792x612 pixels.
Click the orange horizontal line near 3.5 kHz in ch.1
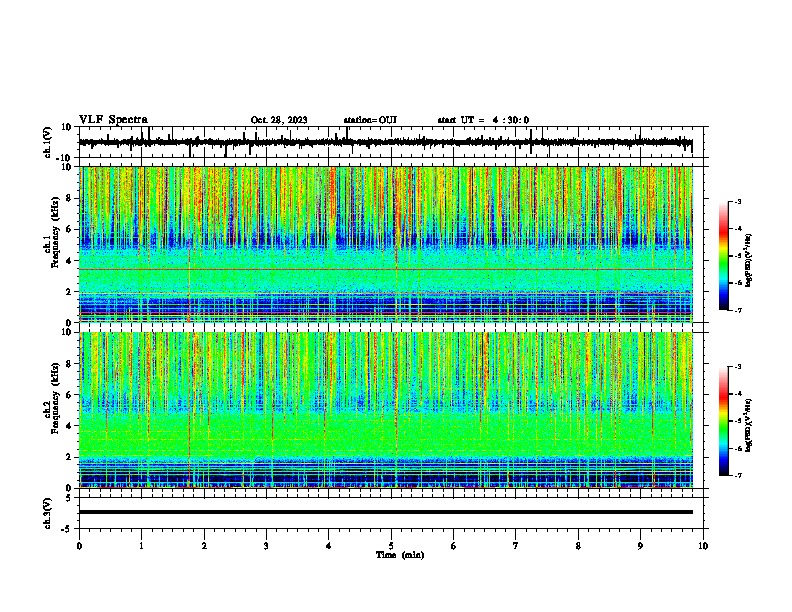(385, 269)
